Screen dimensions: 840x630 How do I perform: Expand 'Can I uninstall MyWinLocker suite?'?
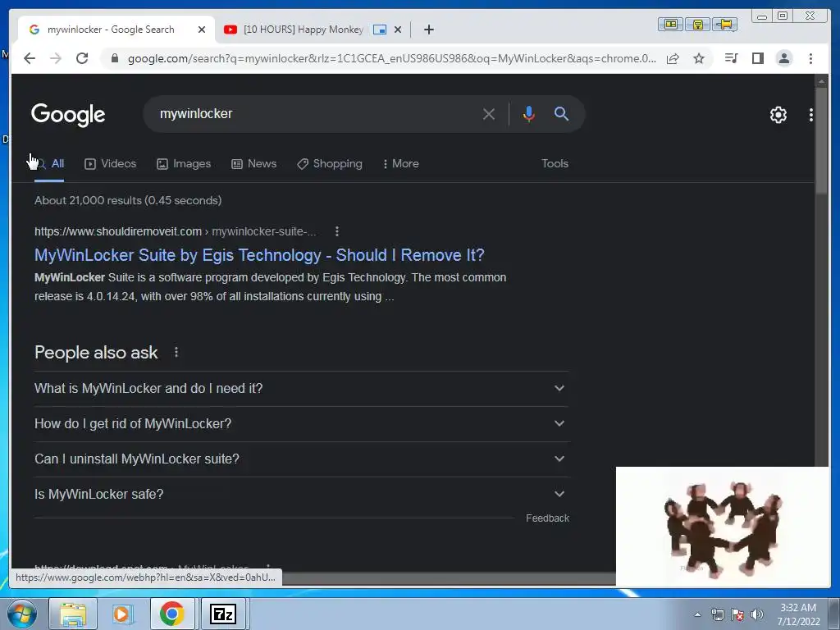tap(302, 459)
